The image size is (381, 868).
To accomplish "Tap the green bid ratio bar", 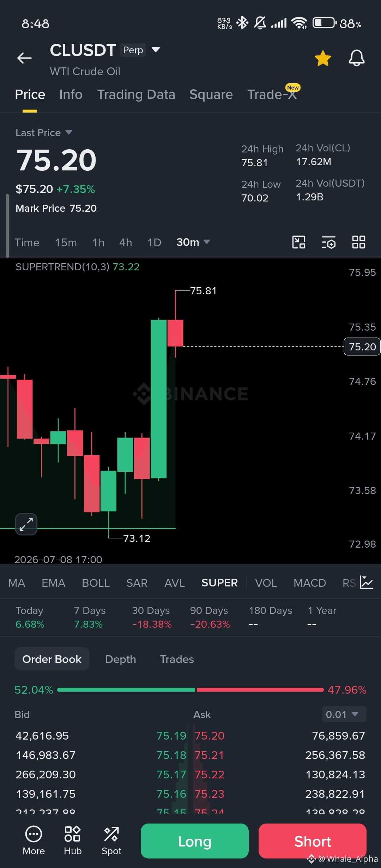I will click(126, 690).
